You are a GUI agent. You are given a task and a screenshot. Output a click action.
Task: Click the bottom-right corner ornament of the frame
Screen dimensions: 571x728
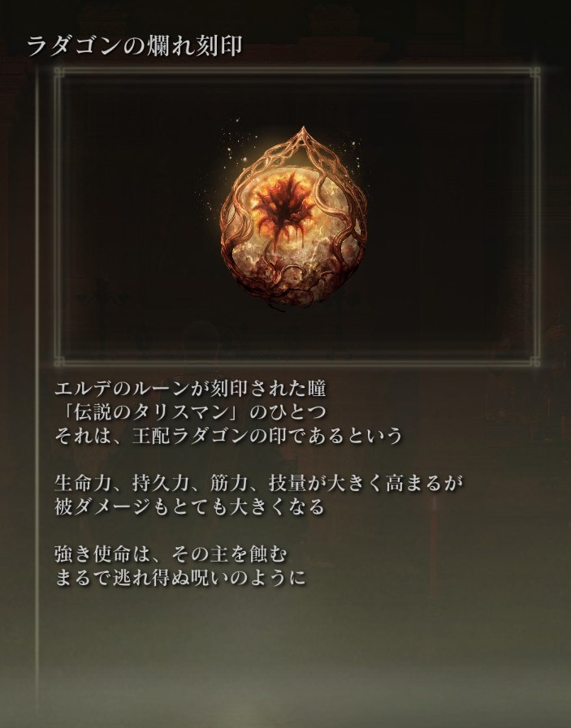tap(534, 360)
